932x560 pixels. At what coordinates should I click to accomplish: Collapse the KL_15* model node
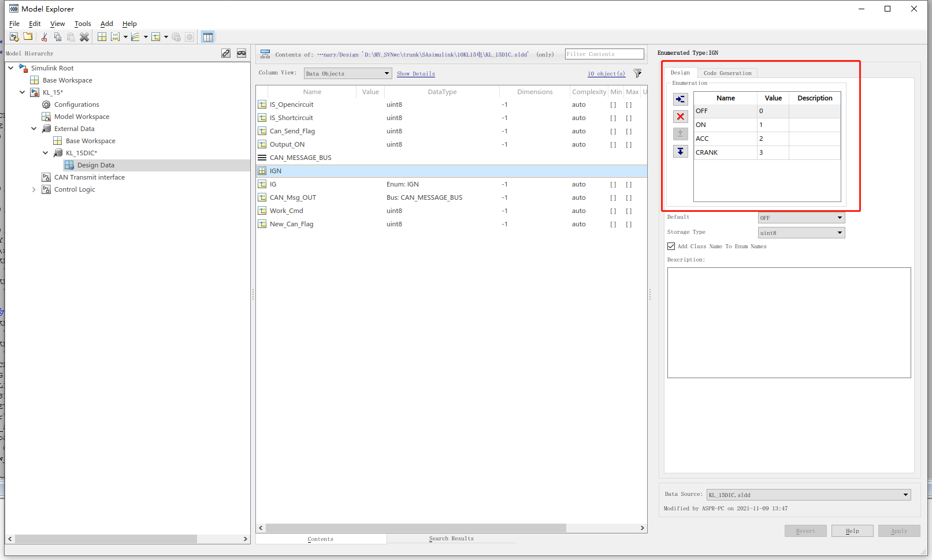click(23, 92)
